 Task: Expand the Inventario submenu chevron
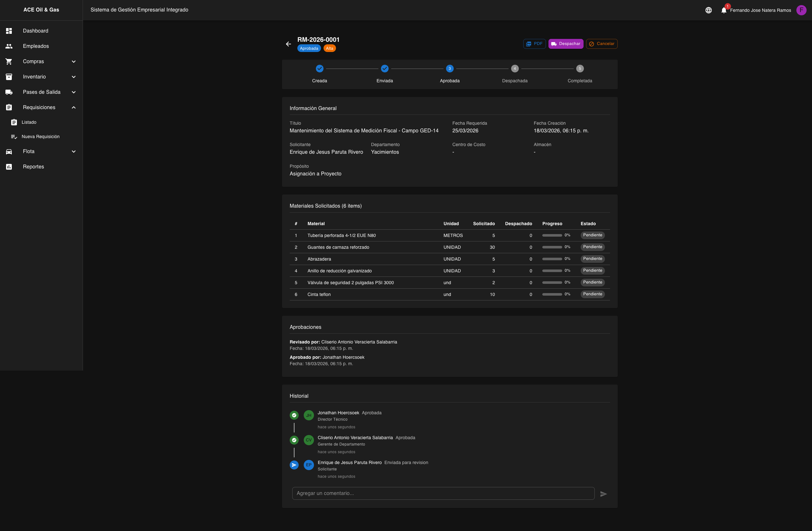point(74,77)
